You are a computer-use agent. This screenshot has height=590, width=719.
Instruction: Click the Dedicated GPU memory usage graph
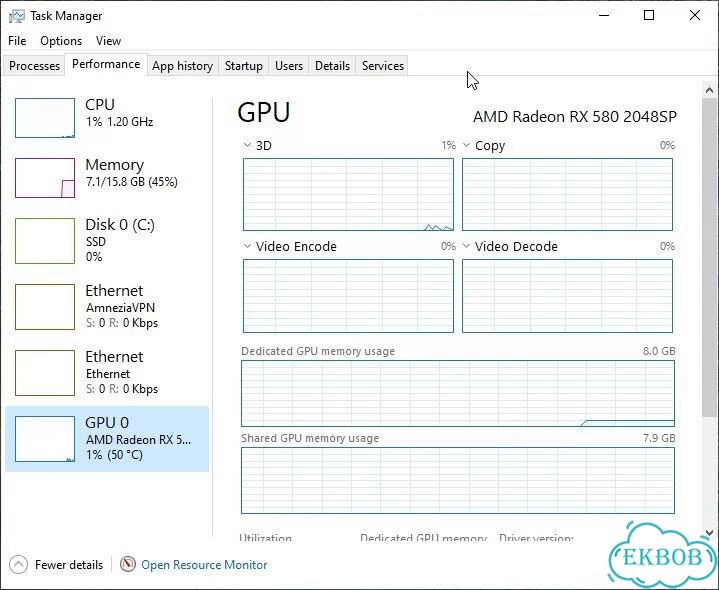pos(458,393)
